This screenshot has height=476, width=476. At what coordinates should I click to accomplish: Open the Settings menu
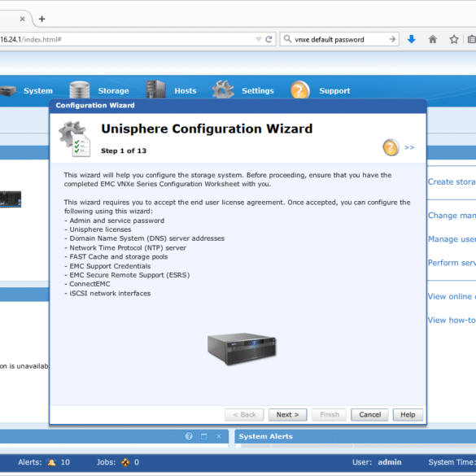click(258, 91)
